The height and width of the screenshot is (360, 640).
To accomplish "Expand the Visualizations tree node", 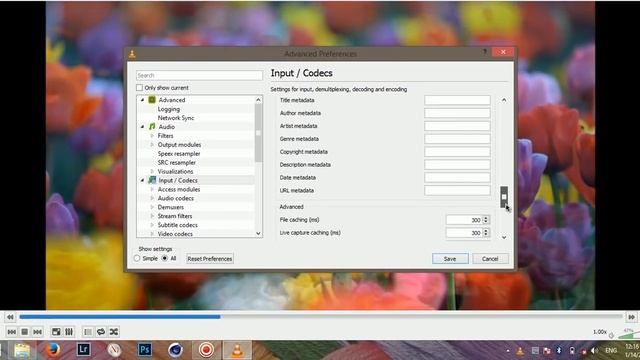I will (152, 171).
